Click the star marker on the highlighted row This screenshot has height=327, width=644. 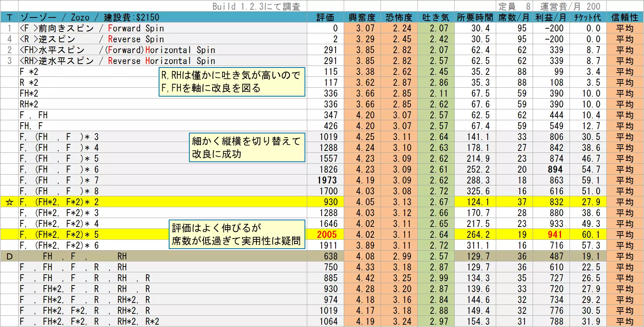9,202
